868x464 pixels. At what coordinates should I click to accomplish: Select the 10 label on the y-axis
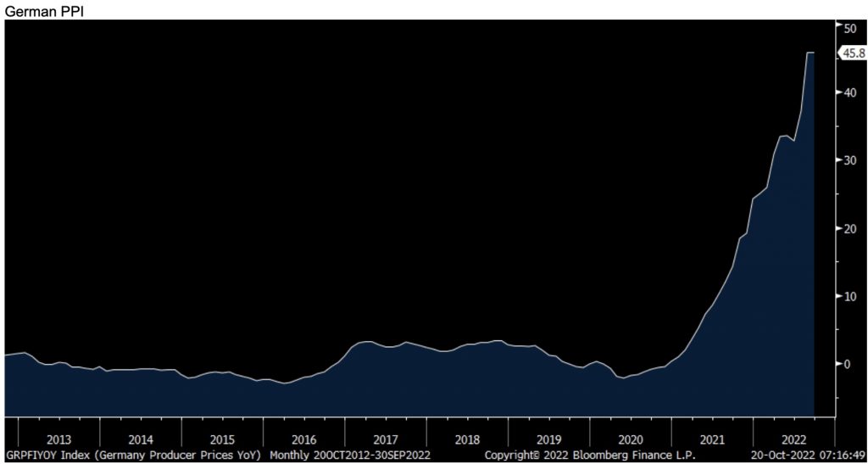point(849,296)
